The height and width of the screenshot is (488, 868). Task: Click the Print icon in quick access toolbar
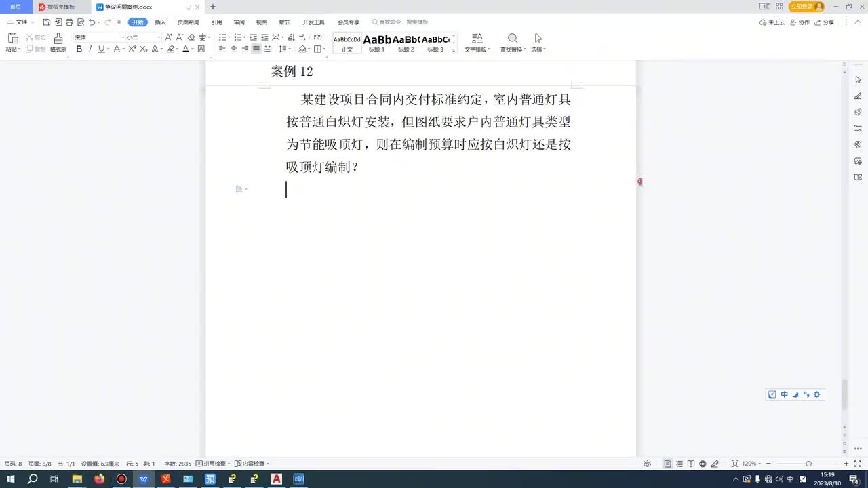pyautogui.click(x=69, y=22)
